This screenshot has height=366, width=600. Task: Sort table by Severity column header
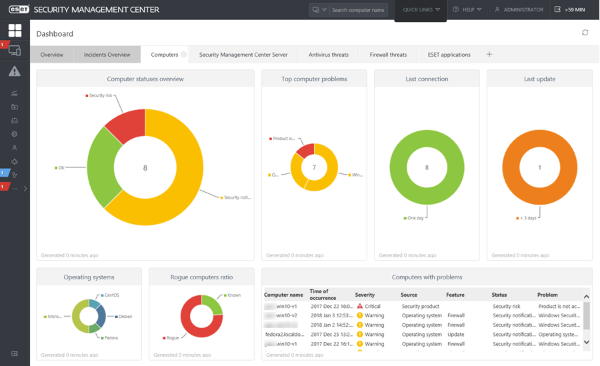pyautogui.click(x=365, y=295)
